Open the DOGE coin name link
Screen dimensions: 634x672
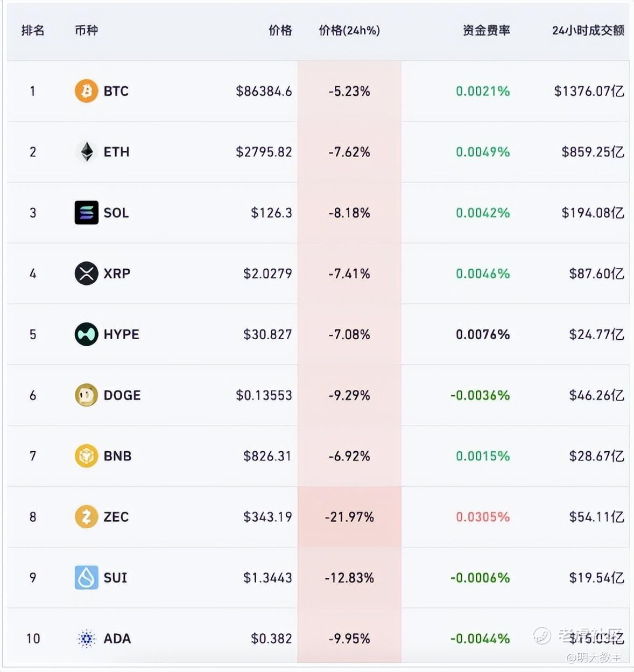pyautogui.click(x=122, y=395)
